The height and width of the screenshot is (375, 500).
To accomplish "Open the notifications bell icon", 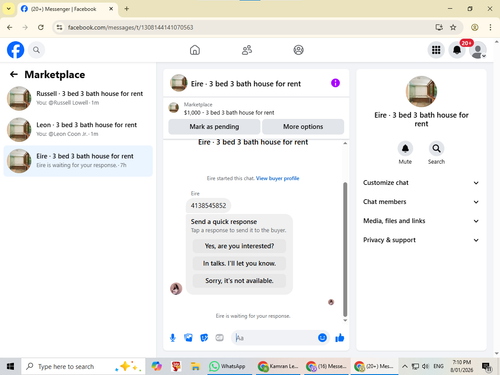I will [x=457, y=50].
